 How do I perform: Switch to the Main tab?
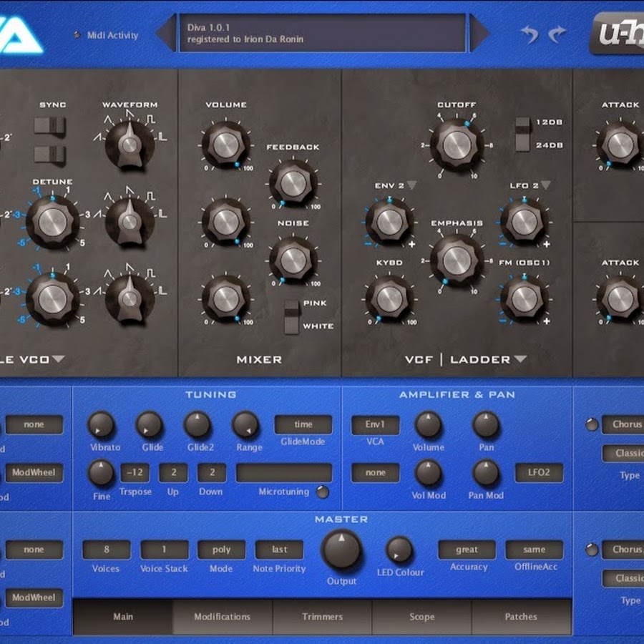(x=123, y=617)
